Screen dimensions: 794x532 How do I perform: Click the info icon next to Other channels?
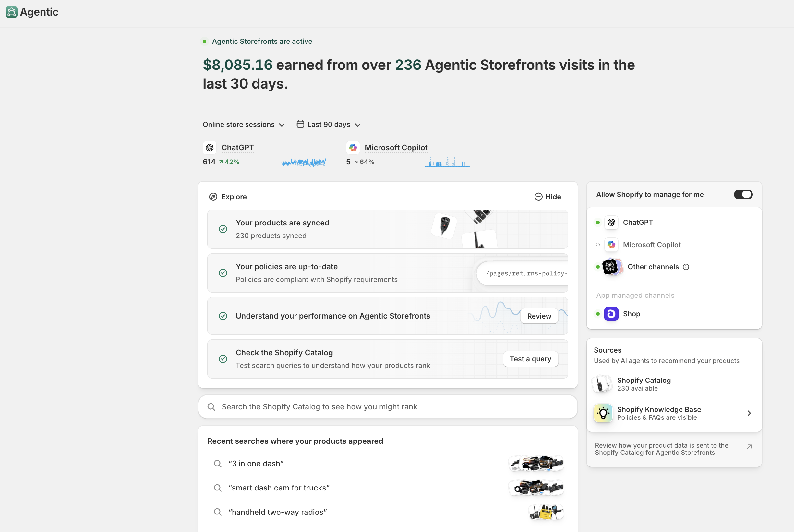[686, 267]
